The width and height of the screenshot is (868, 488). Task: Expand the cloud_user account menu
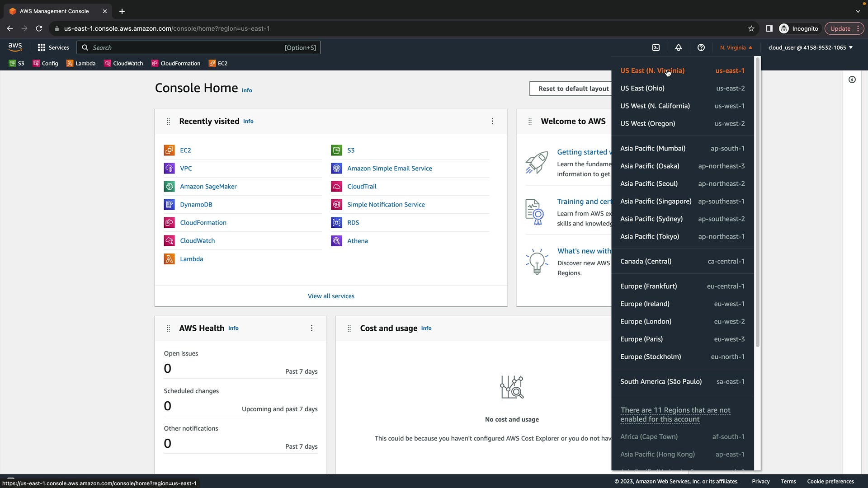click(x=810, y=47)
